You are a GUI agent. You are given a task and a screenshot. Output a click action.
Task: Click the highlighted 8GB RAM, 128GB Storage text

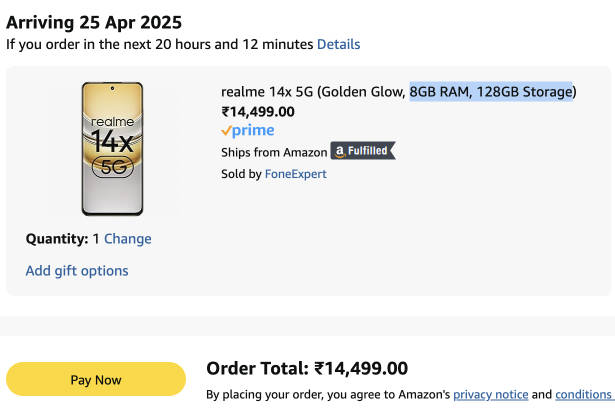[490, 92]
